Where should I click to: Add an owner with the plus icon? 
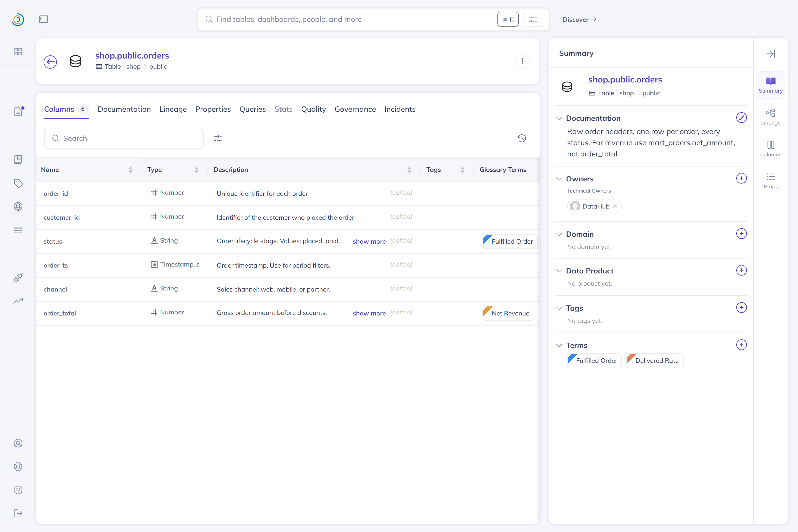click(741, 178)
